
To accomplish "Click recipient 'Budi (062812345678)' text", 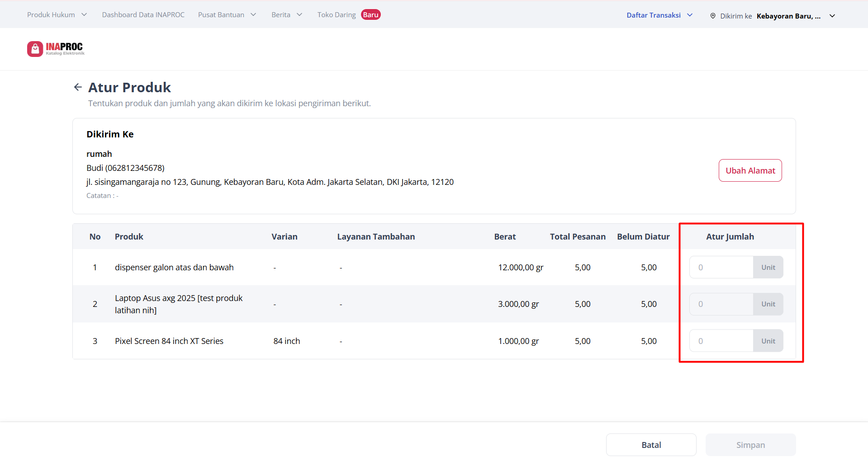I will [x=125, y=168].
